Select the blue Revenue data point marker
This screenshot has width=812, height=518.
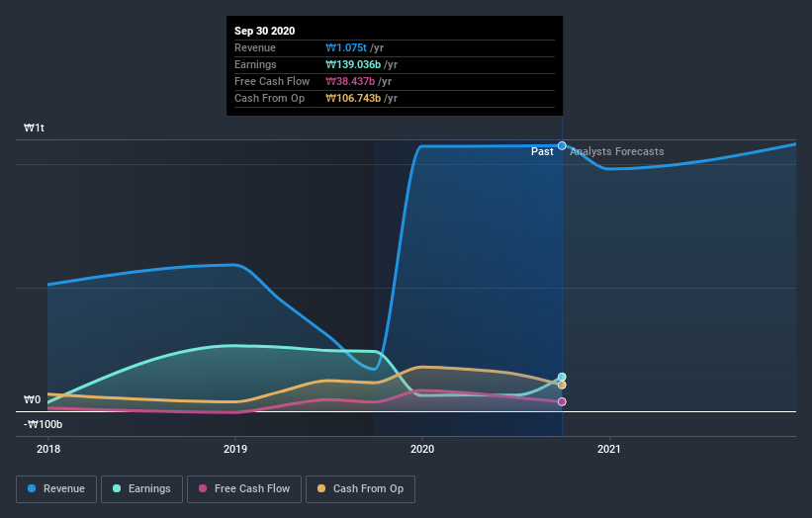(562, 146)
